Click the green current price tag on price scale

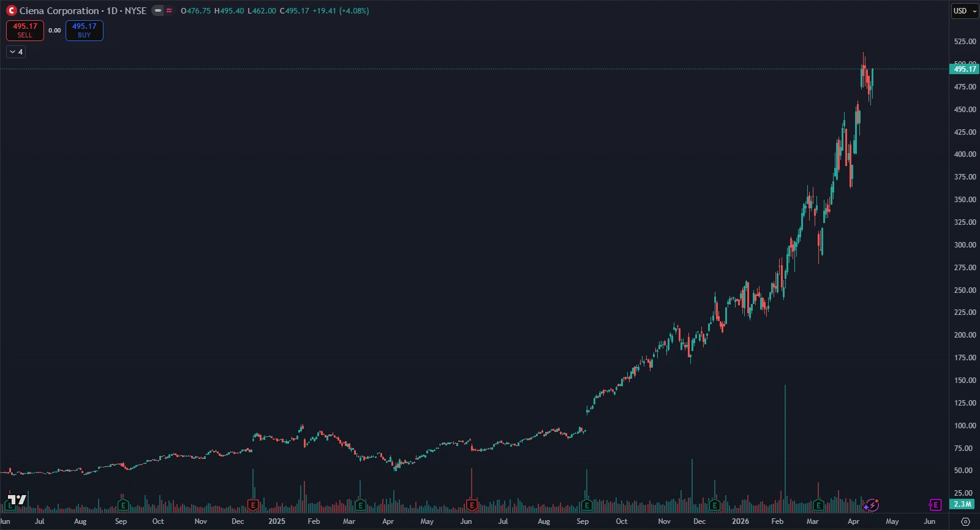[964, 69]
